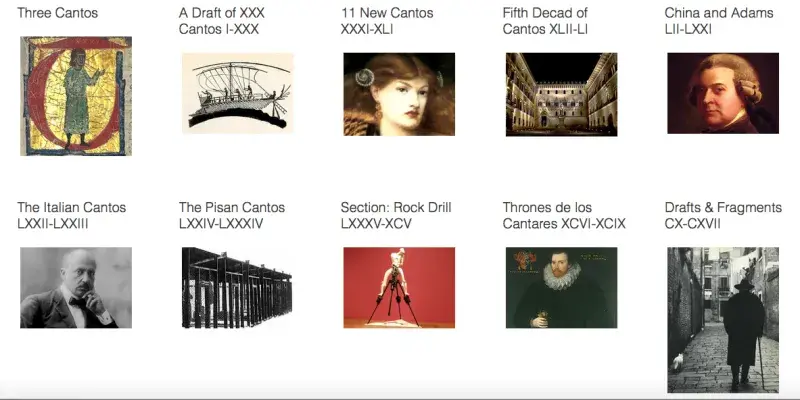Open the red-haired woman painting for 11 New Cantos
800x400 pixels.
[399, 94]
